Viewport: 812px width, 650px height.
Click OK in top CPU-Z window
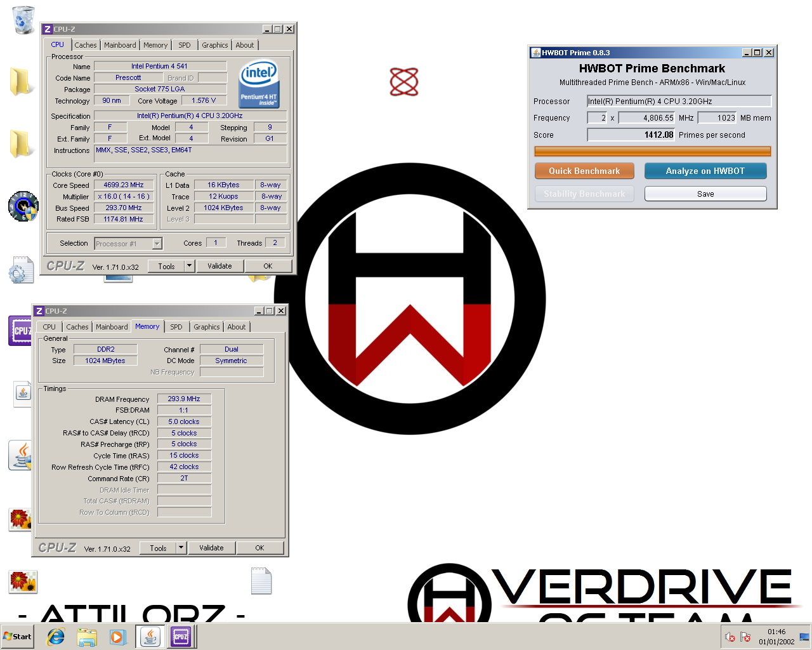pos(268,266)
